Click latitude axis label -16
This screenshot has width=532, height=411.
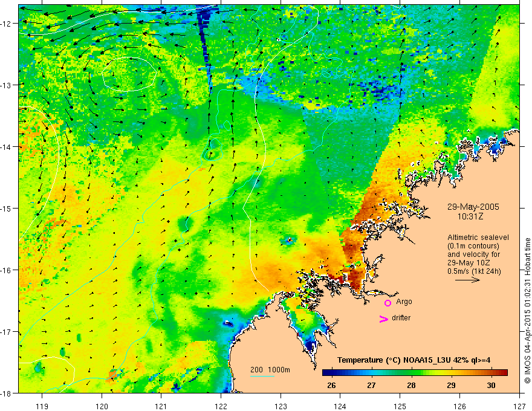[x=7, y=270]
